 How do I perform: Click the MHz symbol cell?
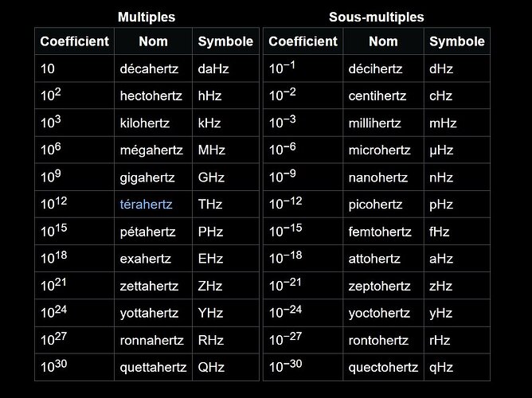click(225, 150)
